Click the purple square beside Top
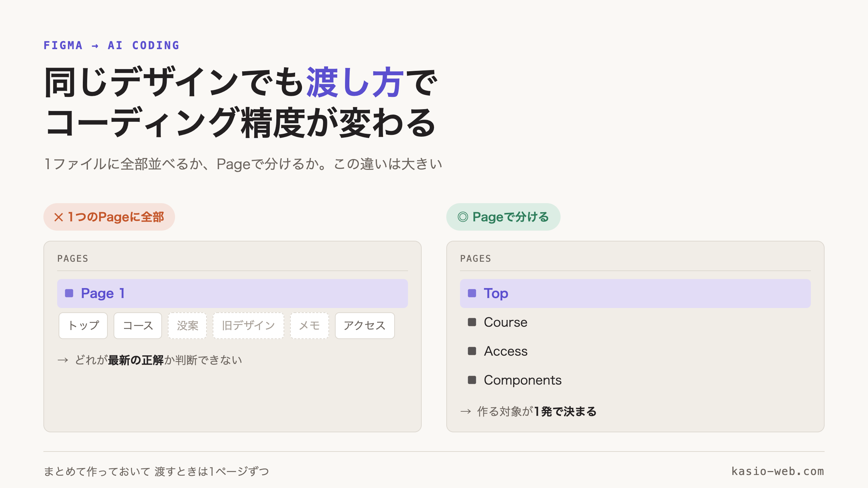The width and height of the screenshot is (868, 488). point(472,293)
